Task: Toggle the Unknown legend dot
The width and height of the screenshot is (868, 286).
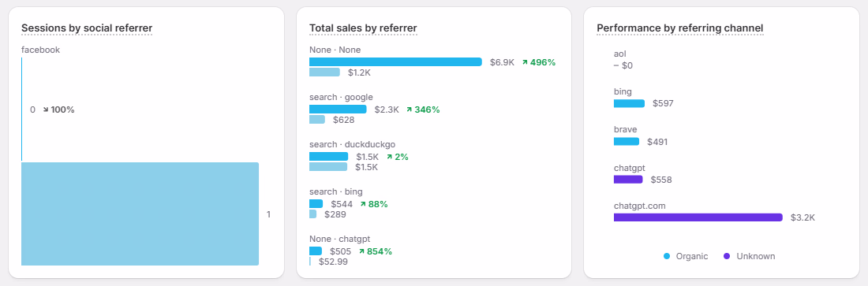Action: coord(727,256)
